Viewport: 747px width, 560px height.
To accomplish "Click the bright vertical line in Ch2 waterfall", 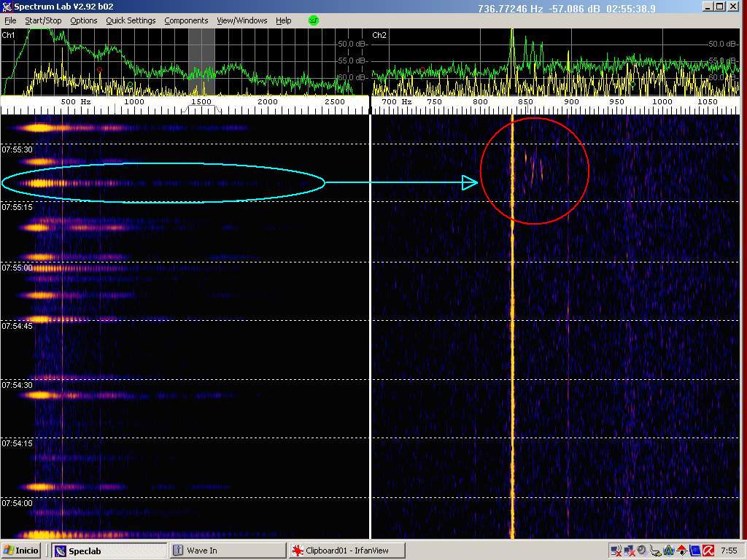I will [512, 328].
